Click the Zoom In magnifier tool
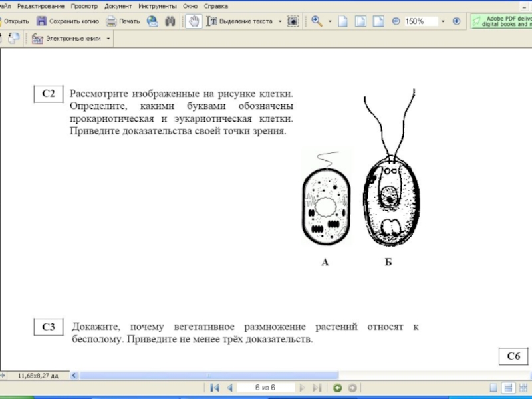 click(x=317, y=21)
